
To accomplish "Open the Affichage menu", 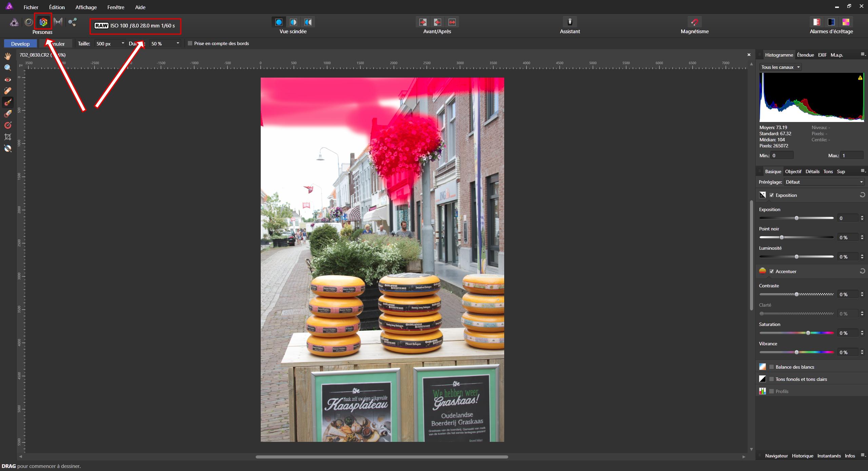I will (x=86, y=7).
